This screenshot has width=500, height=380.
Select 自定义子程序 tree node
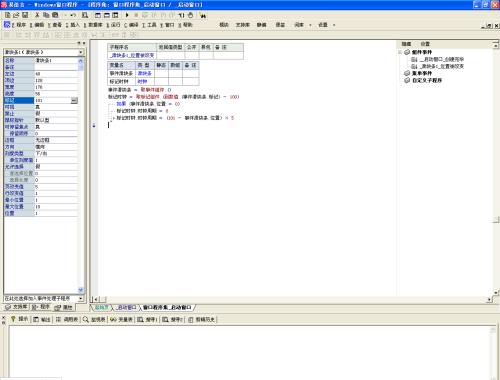[x=427, y=80]
